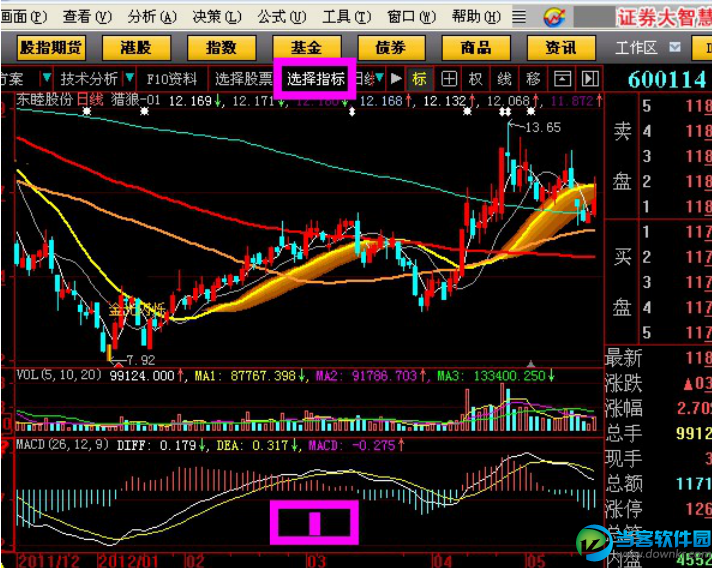The image size is (712, 568).
Task: Click the double-arrow marker above chart
Action: pyautogui.click(x=352, y=112)
